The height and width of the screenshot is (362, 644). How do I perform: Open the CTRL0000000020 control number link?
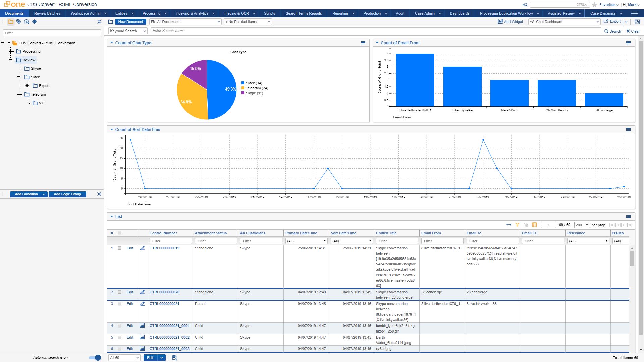coord(164,292)
